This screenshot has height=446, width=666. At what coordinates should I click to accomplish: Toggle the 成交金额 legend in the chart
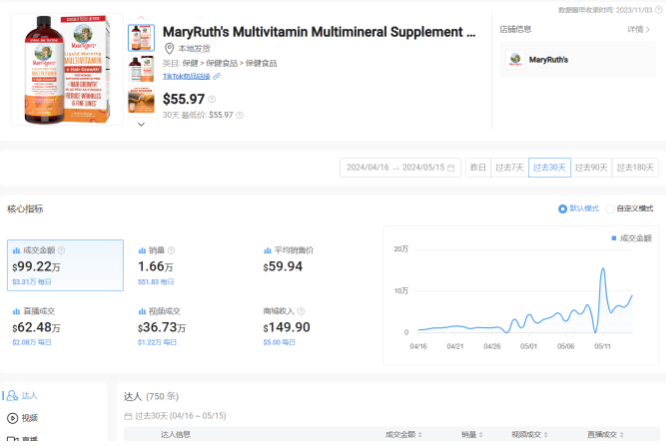click(x=630, y=238)
